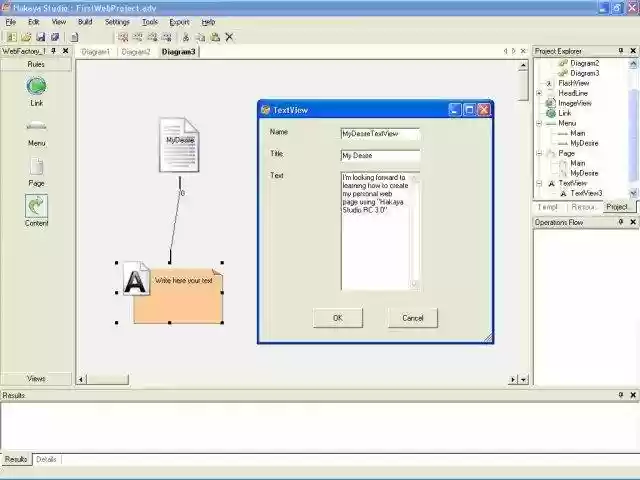Open the View menu

(x=59, y=22)
